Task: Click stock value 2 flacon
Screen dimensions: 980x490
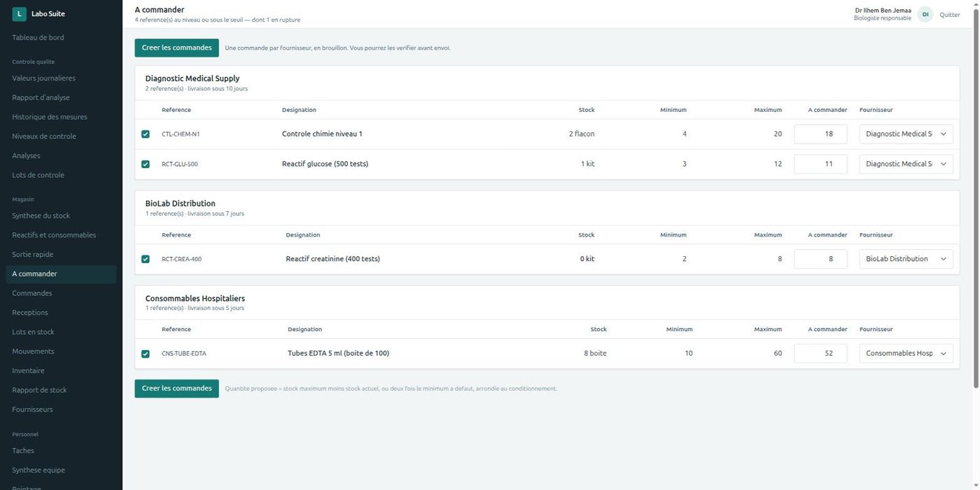Action: 582,134
